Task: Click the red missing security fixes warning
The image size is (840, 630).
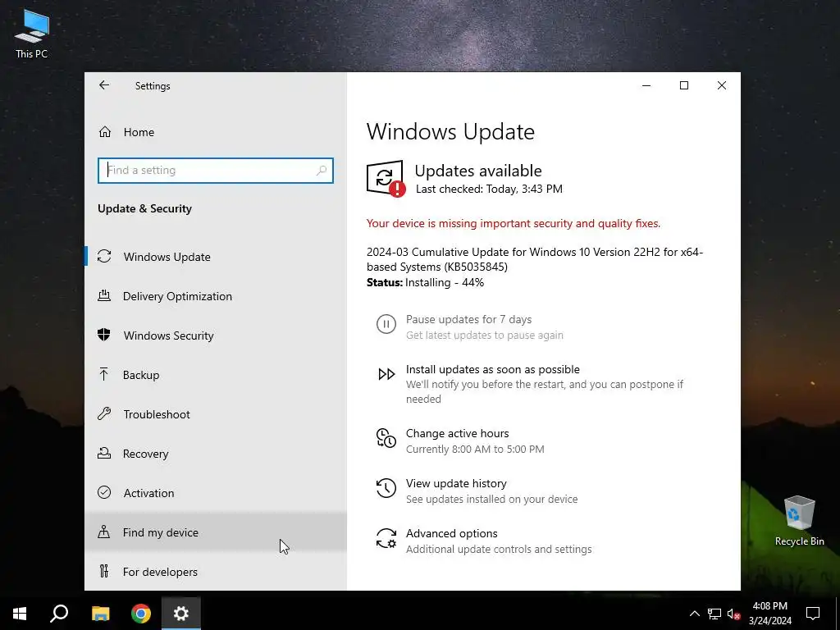Action: (x=514, y=223)
